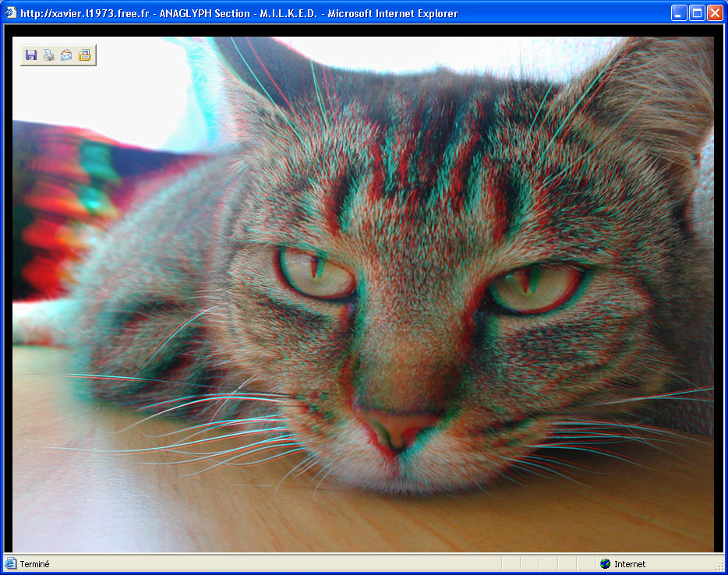Print the picture using the printer icon
The image size is (728, 575).
(x=49, y=55)
